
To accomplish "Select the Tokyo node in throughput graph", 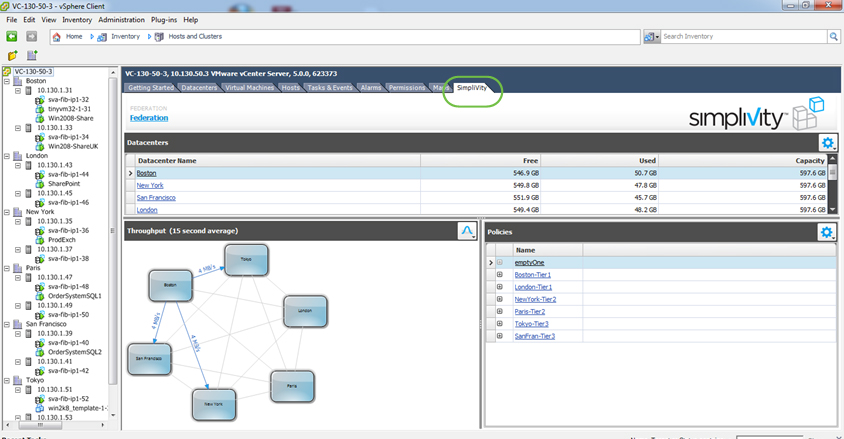I will [246, 259].
